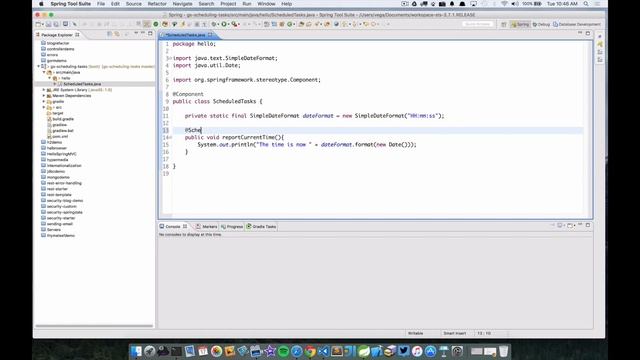Open the Source menu

pyautogui.click(x=133, y=4)
